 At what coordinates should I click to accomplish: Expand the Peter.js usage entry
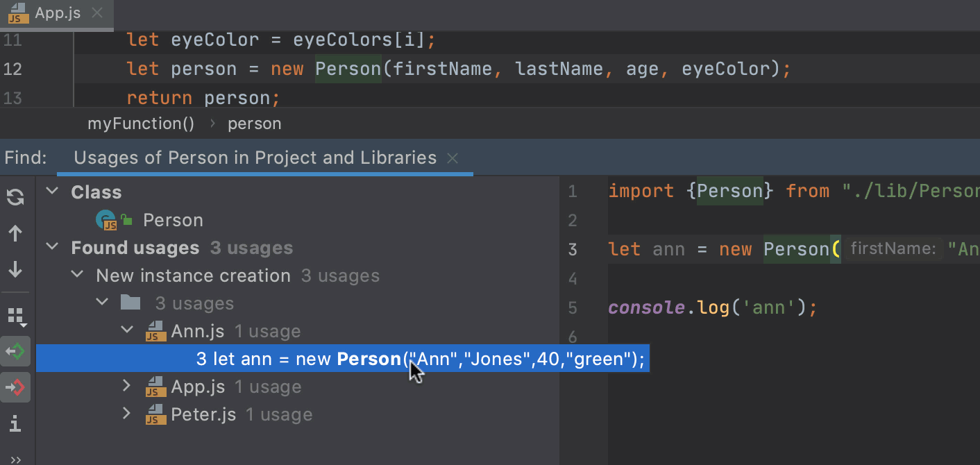click(126, 414)
